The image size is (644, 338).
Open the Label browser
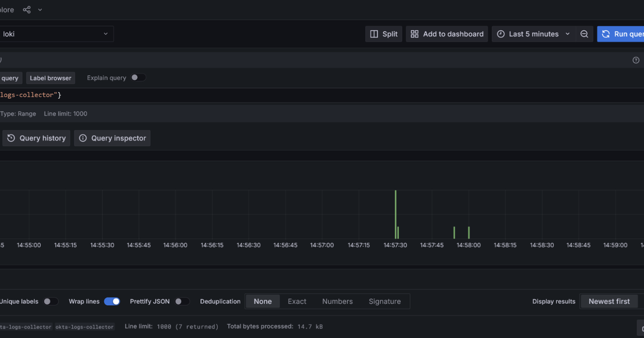[x=50, y=78]
